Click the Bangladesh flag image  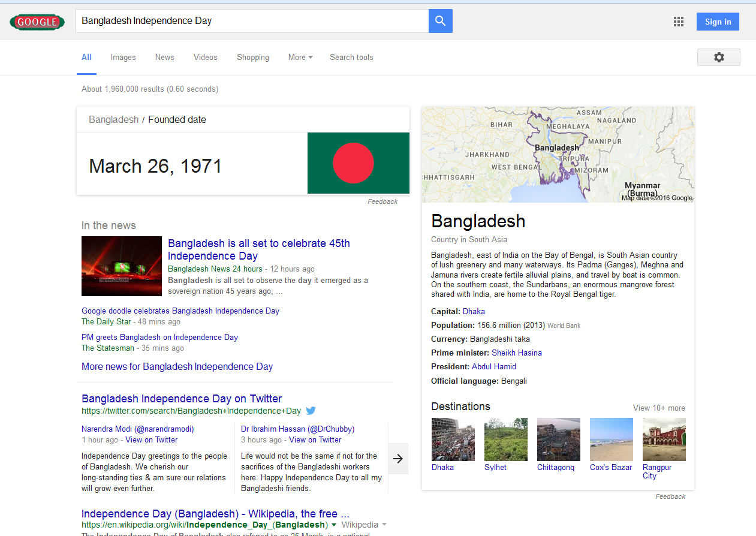pos(358,163)
